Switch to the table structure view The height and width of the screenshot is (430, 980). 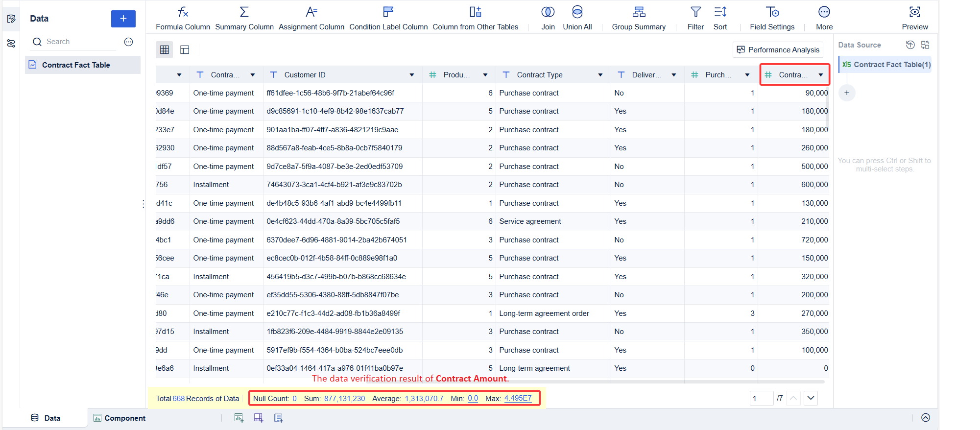click(x=185, y=49)
